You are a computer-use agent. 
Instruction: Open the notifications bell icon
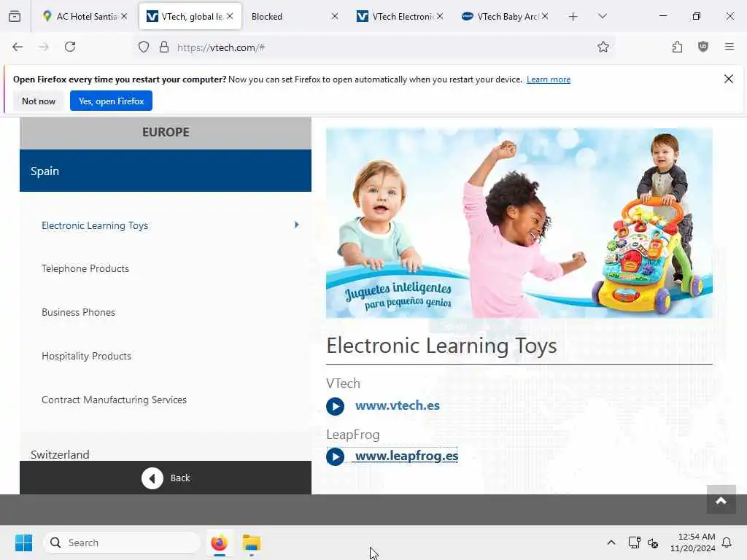[x=727, y=542]
